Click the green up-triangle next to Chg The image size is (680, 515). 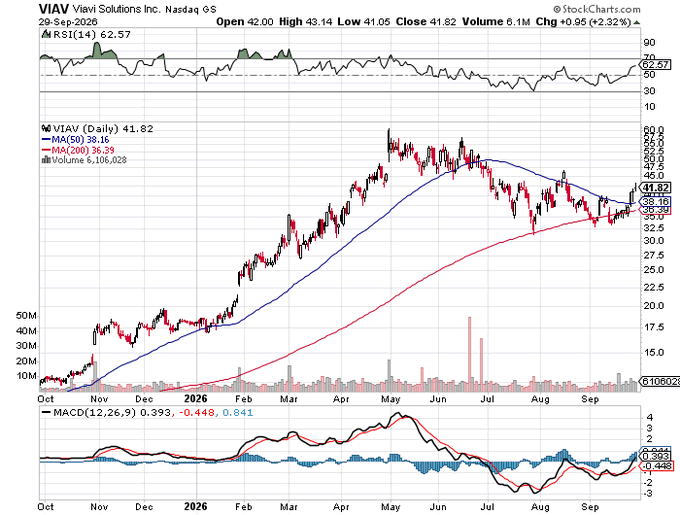tap(636, 22)
